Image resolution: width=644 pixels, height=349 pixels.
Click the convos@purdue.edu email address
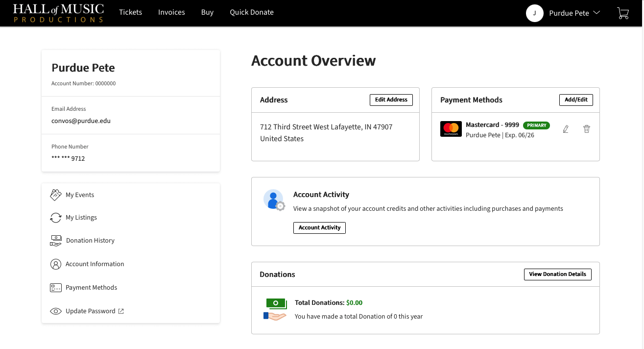pos(81,121)
